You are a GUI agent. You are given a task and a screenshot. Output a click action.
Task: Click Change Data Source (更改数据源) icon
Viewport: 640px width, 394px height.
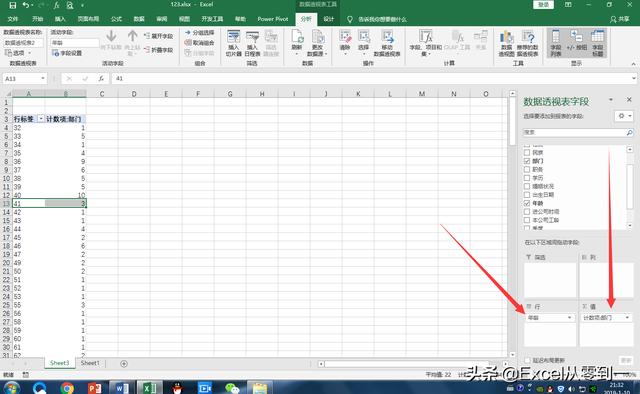point(318,43)
